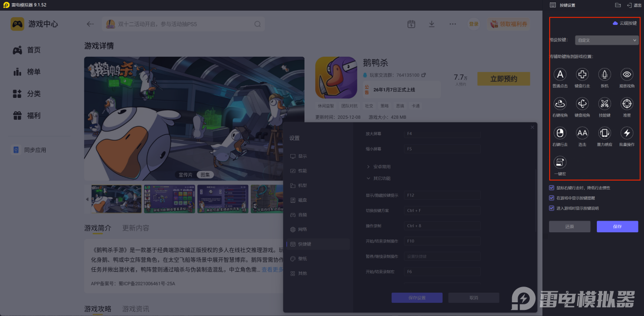Click the search magnifier icon
This screenshot has height=316, width=644.
point(258,24)
